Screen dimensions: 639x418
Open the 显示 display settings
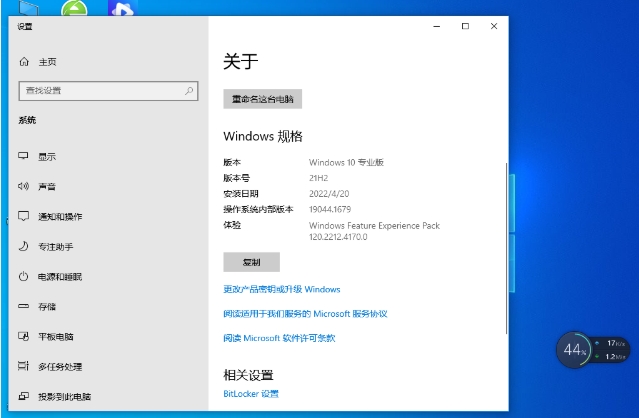click(x=47, y=157)
